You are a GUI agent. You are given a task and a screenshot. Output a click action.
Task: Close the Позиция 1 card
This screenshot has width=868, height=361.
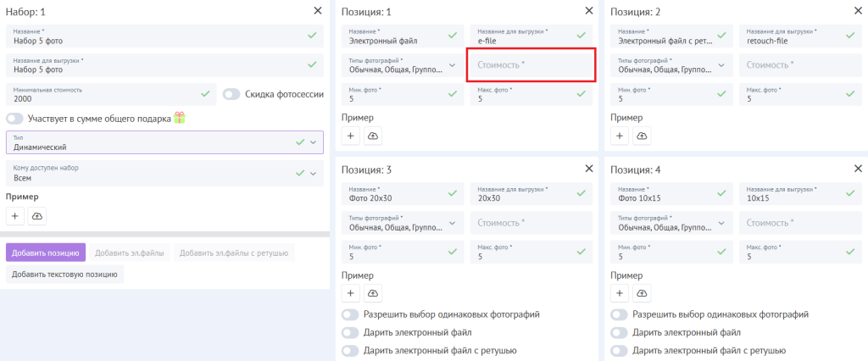pyautogui.click(x=589, y=10)
